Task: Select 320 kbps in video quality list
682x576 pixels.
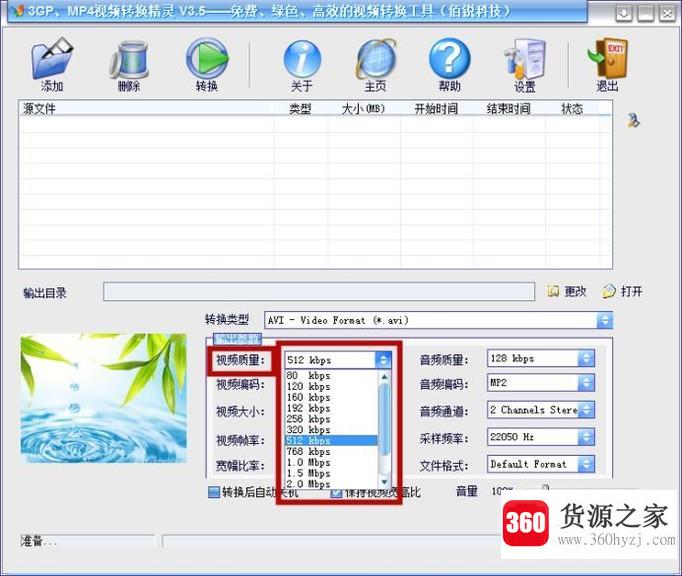Action: (331, 430)
